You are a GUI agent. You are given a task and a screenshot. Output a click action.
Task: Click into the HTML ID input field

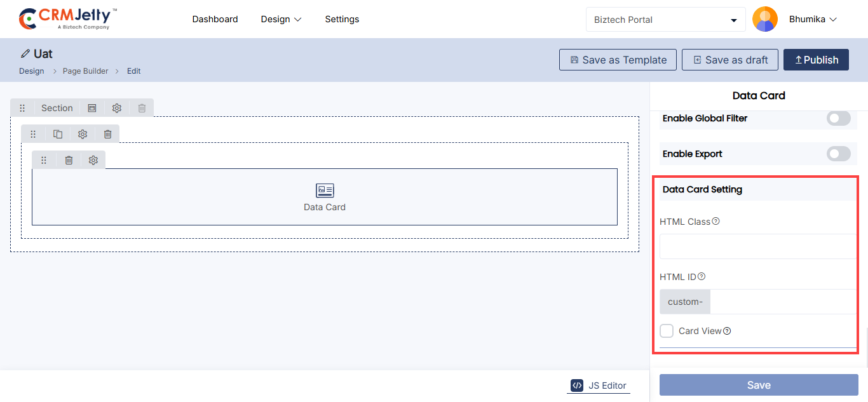(x=782, y=302)
